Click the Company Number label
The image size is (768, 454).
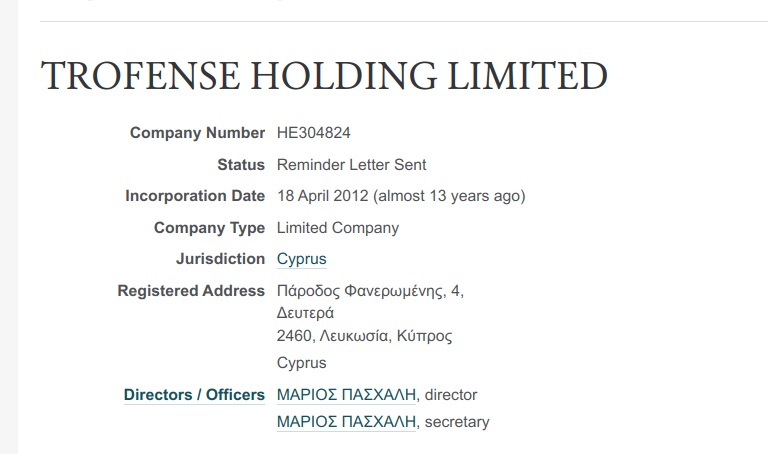pos(197,133)
